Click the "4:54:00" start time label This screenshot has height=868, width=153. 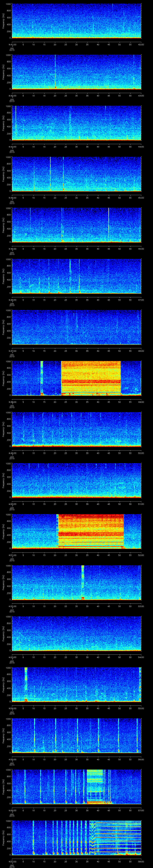12,708
